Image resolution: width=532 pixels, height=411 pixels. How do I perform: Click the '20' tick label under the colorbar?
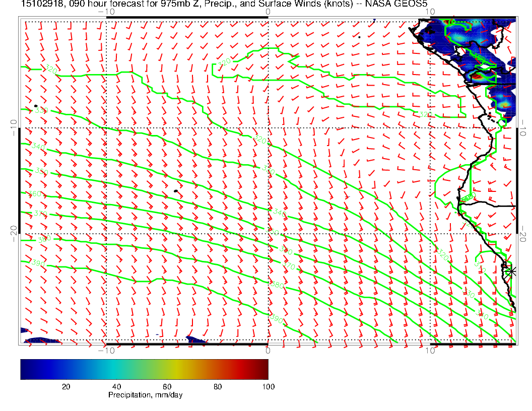[x=65, y=386]
